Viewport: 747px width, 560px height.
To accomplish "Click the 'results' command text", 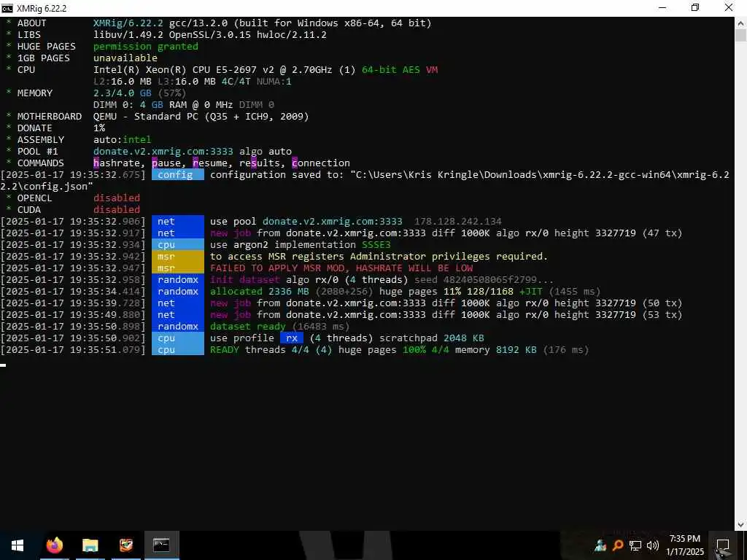I will click(x=260, y=163).
